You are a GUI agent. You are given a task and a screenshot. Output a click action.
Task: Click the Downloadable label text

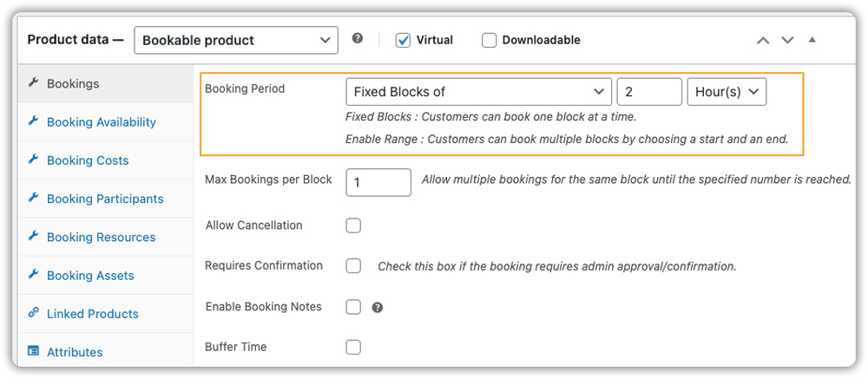542,40
